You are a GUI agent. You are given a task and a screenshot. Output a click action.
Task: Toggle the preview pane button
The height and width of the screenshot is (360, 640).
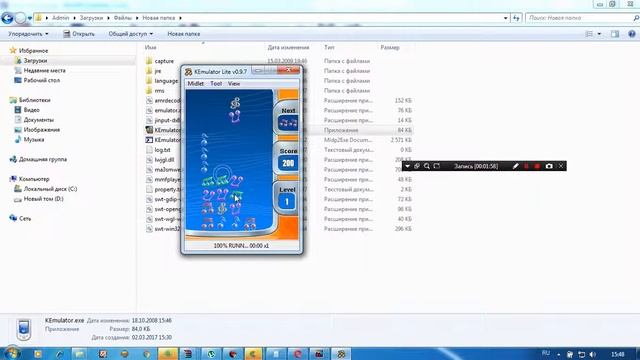tap(615, 34)
